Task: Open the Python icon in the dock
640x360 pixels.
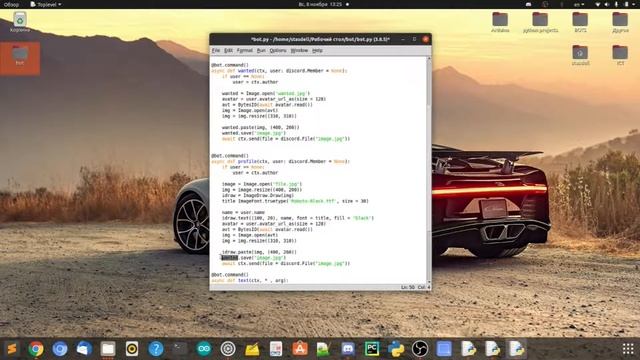Action: click(396, 349)
